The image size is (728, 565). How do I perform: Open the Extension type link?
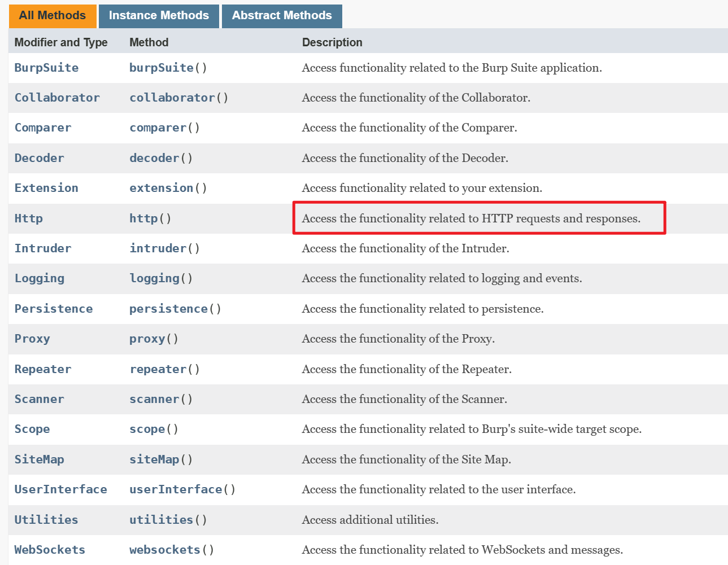[x=46, y=188]
